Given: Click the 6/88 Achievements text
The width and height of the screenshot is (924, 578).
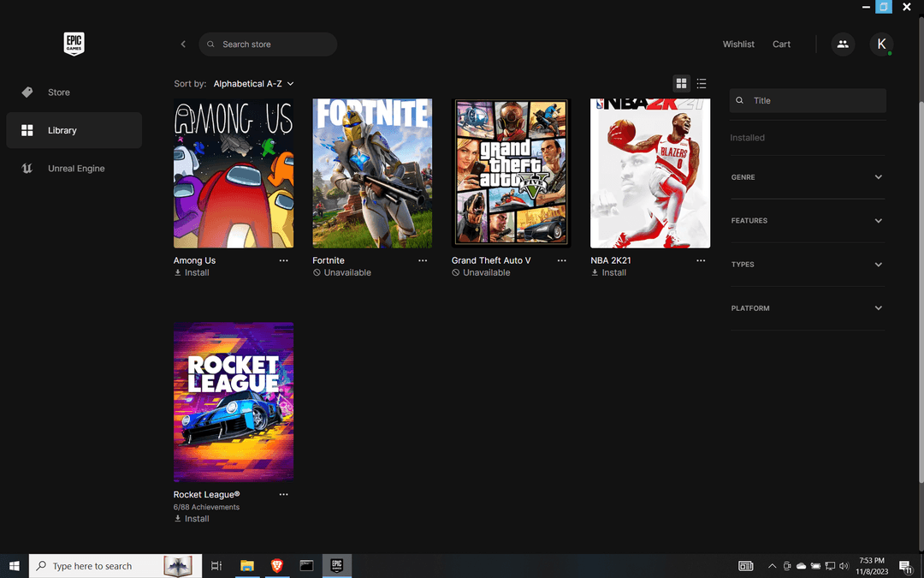Looking at the screenshot, I should coord(206,507).
